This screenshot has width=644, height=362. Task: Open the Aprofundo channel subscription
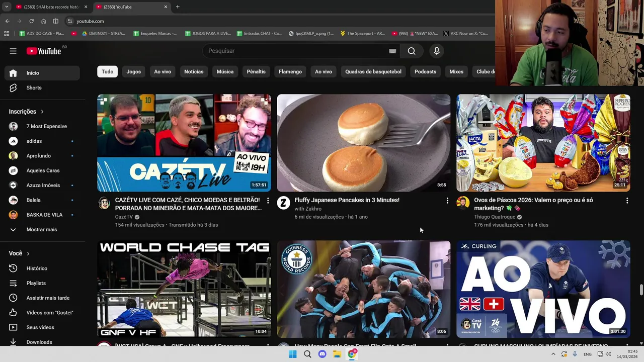pyautogui.click(x=42, y=156)
